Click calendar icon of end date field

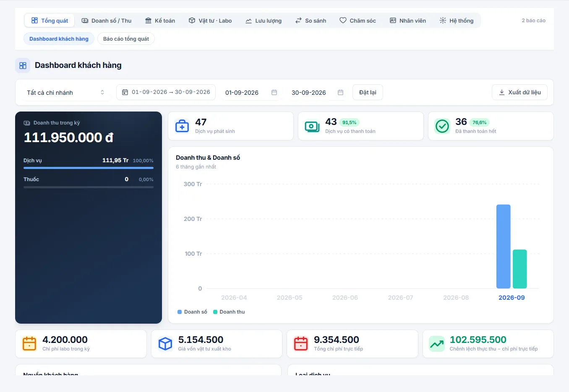(x=340, y=92)
